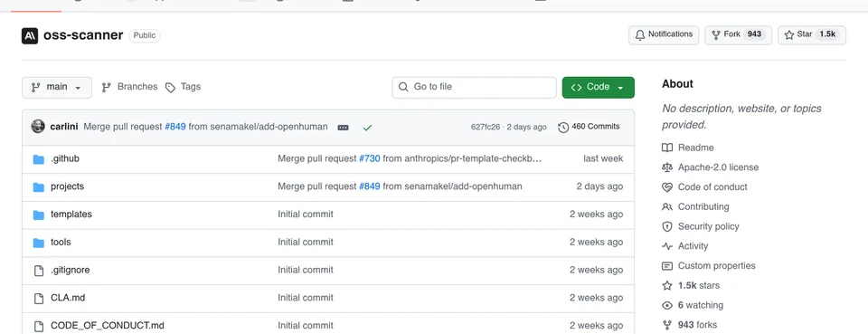Open pull request #730 link
Screen dimensions: 868x334
pos(369,159)
